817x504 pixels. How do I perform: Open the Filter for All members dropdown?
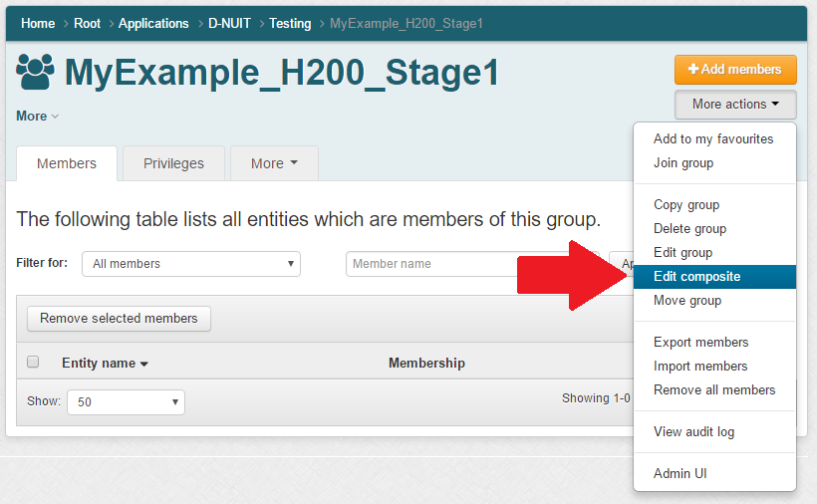click(x=191, y=264)
